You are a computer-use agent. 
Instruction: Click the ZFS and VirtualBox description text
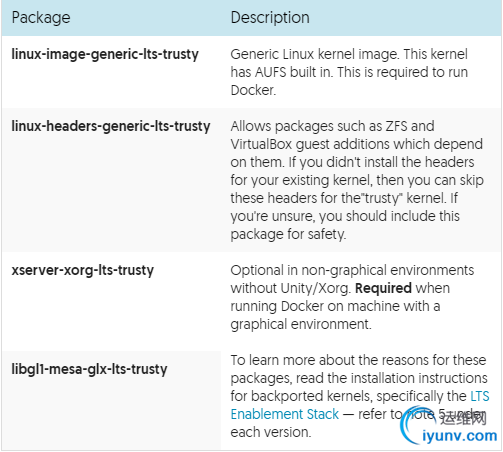[x=357, y=180]
